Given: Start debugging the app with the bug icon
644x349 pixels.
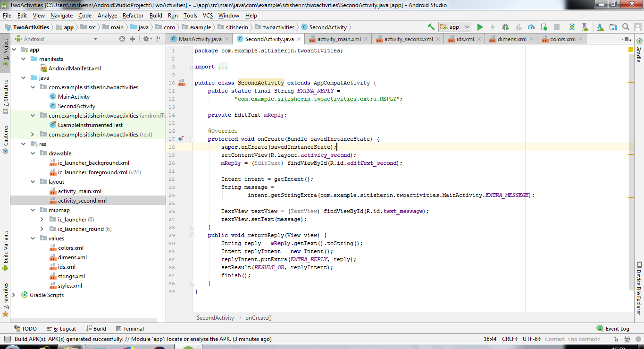Looking at the screenshot, I should pos(505,27).
